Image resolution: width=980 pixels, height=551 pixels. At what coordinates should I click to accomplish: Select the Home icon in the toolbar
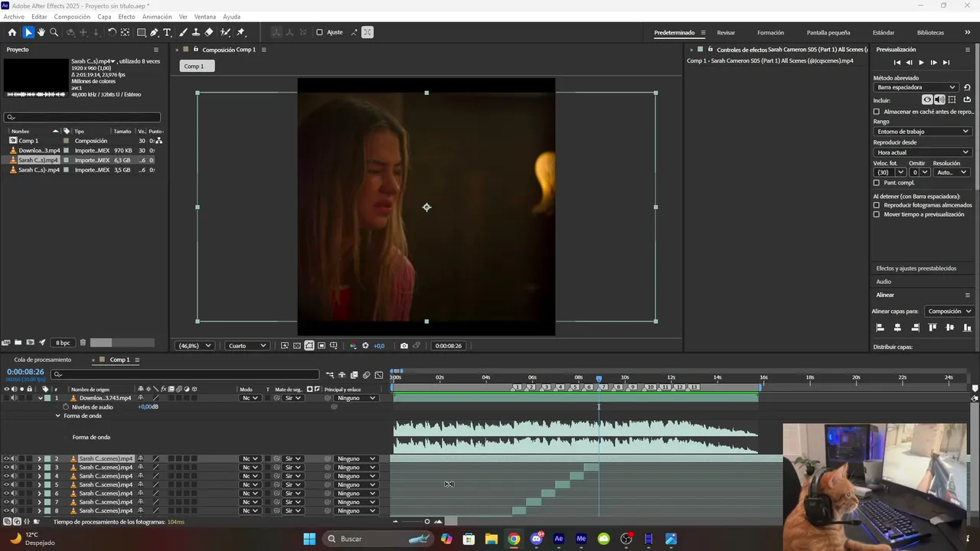click(x=11, y=32)
